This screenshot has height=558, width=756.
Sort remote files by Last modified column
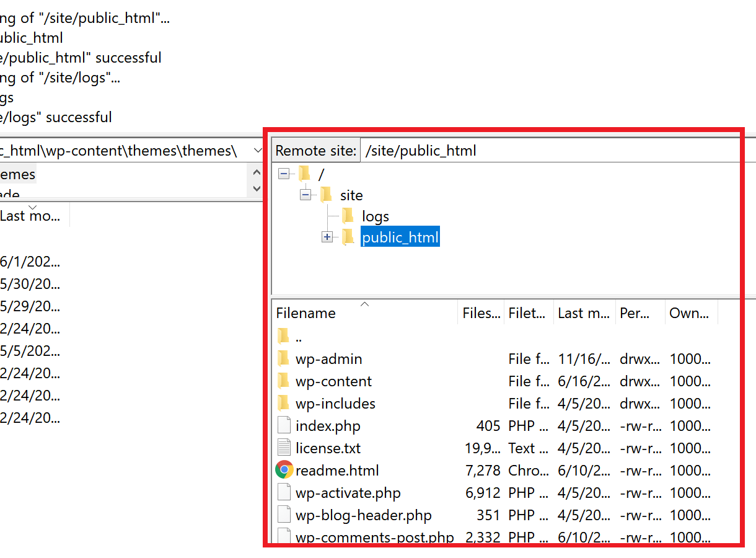click(x=584, y=312)
